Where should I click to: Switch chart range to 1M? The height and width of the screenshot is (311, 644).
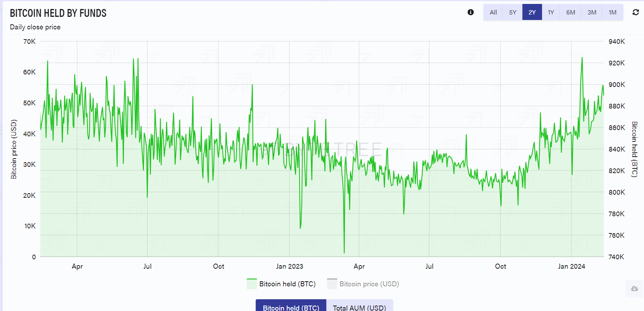point(613,12)
